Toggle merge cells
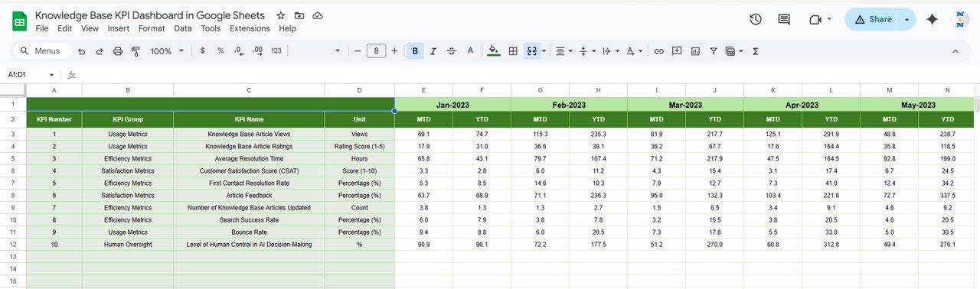Image resolution: width=980 pixels, height=289 pixels. click(531, 51)
